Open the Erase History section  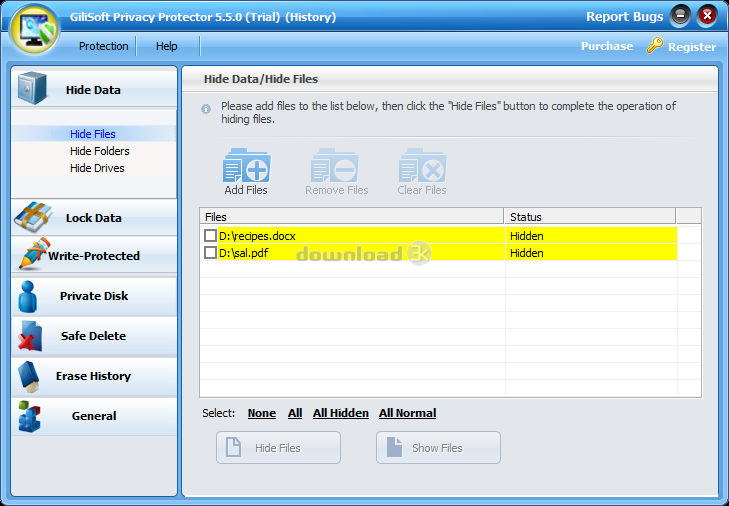click(x=93, y=376)
